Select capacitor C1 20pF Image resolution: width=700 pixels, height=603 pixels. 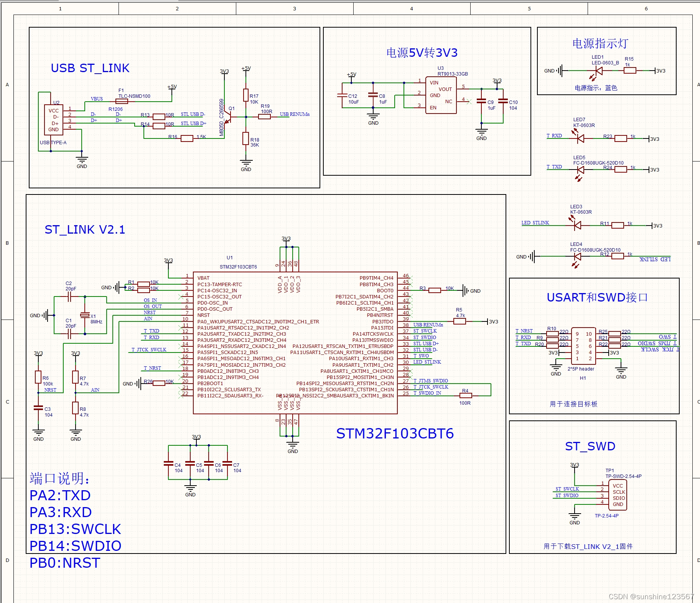coord(69,334)
